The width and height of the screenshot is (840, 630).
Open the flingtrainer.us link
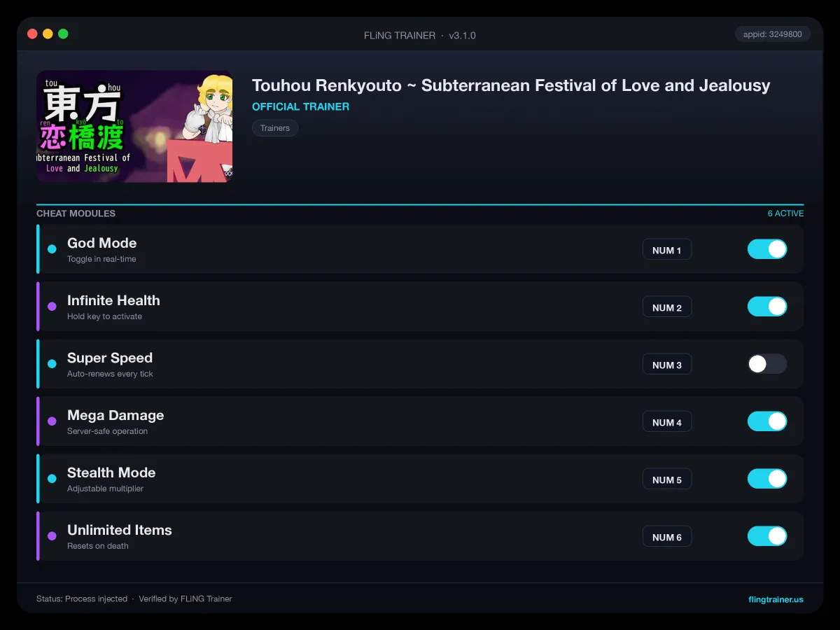coord(776,599)
